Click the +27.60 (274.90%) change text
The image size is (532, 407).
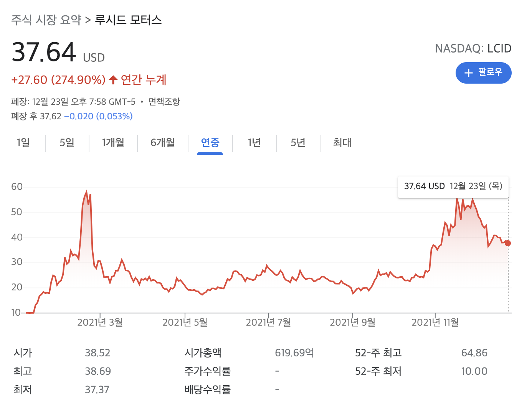pyautogui.click(x=58, y=80)
